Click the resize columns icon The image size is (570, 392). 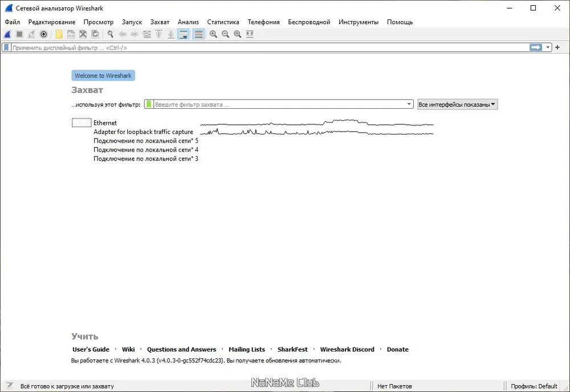coord(250,34)
